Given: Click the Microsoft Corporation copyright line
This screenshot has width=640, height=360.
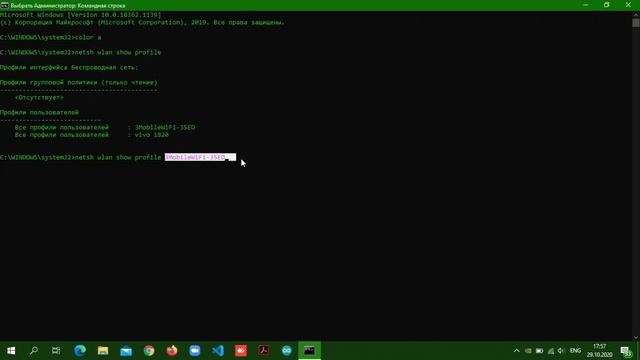Looking at the screenshot, I should point(142,22).
